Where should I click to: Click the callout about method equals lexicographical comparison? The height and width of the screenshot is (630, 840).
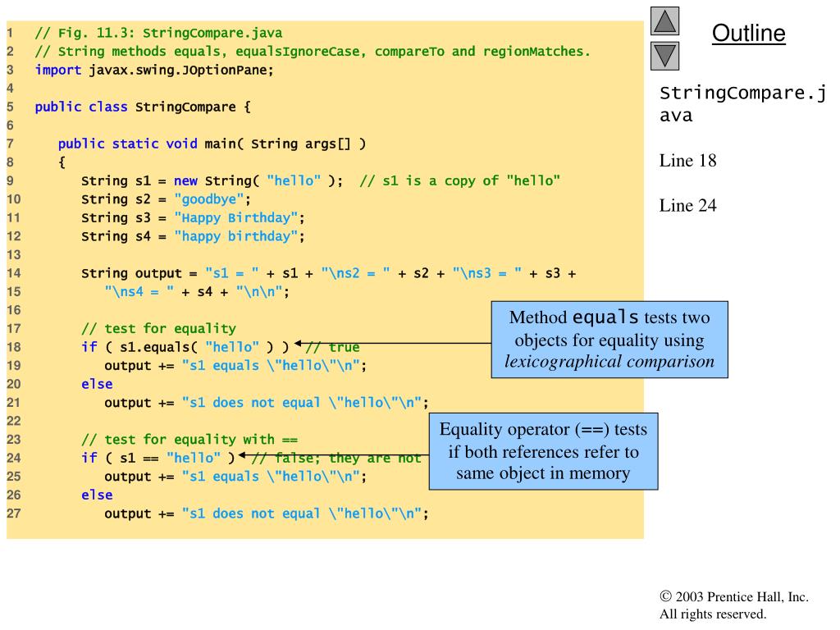pos(609,340)
